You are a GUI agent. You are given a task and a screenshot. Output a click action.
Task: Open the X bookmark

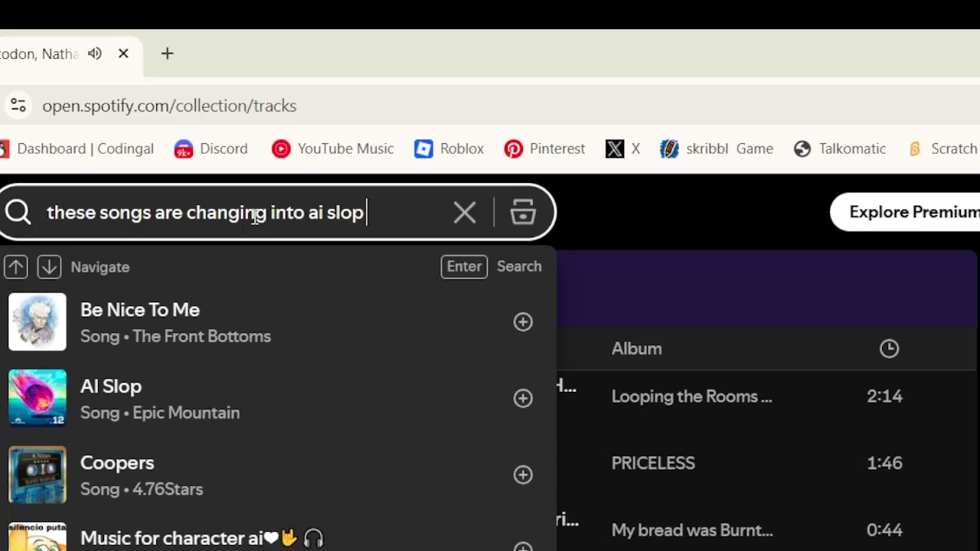pos(622,148)
